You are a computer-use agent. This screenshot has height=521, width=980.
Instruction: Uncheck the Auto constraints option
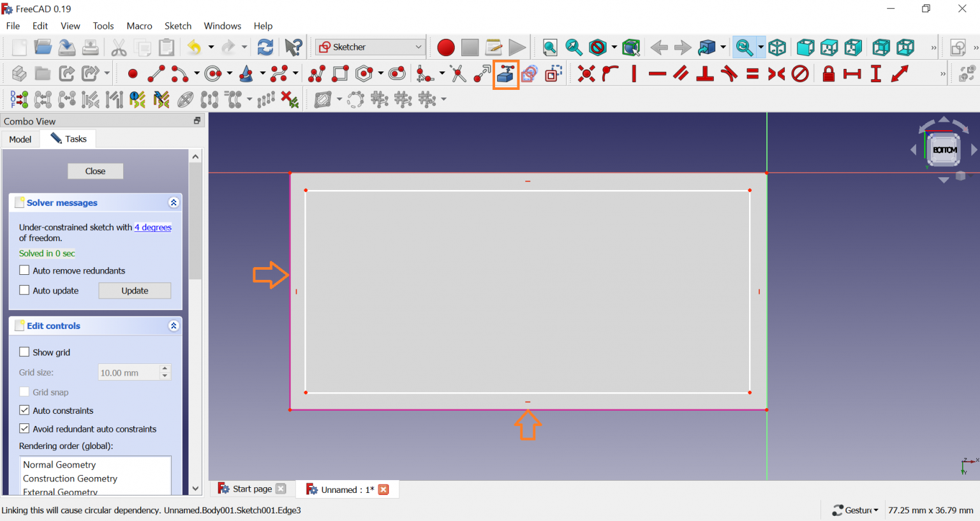coord(24,410)
